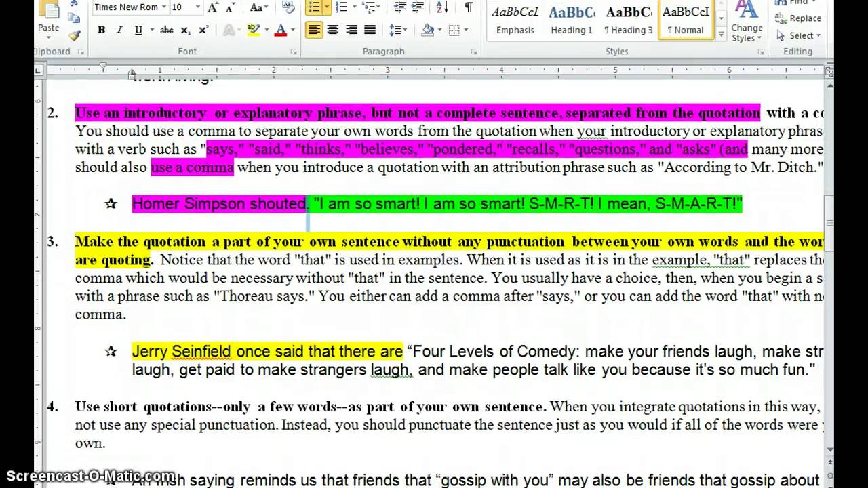The image size is (868, 488).
Task: Select Align Text Left
Action: [x=314, y=30]
